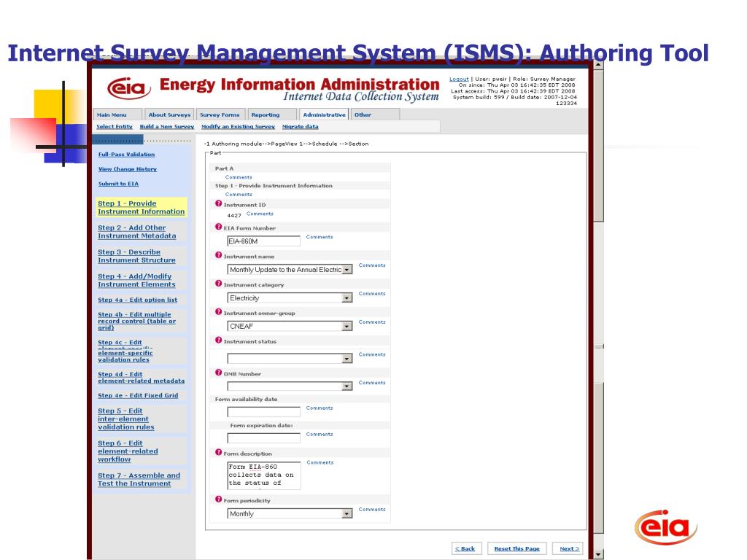
Task: Click in the EIA Form Number field
Action: [x=263, y=241]
